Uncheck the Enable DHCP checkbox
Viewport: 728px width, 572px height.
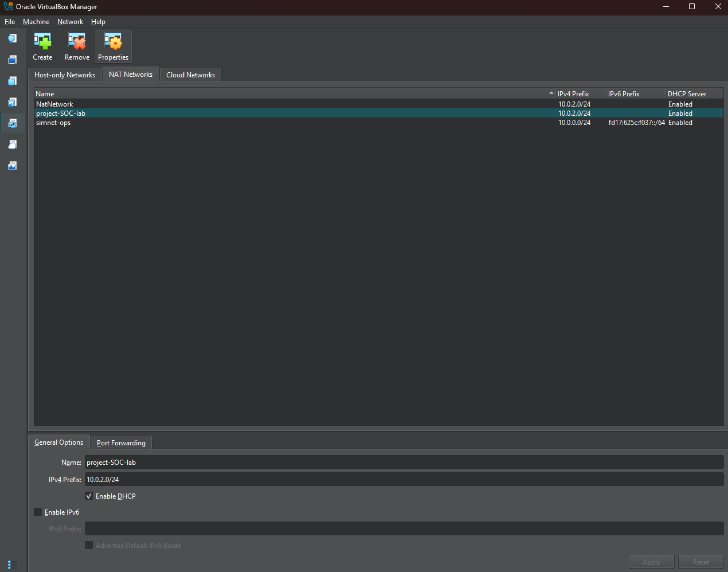(x=89, y=495)
